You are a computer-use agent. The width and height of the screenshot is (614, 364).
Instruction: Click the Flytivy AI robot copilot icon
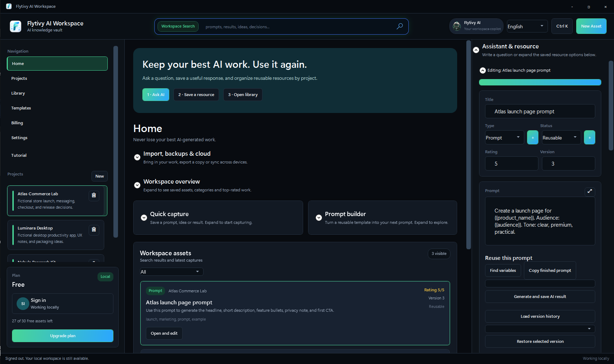(x=457, y=26)
